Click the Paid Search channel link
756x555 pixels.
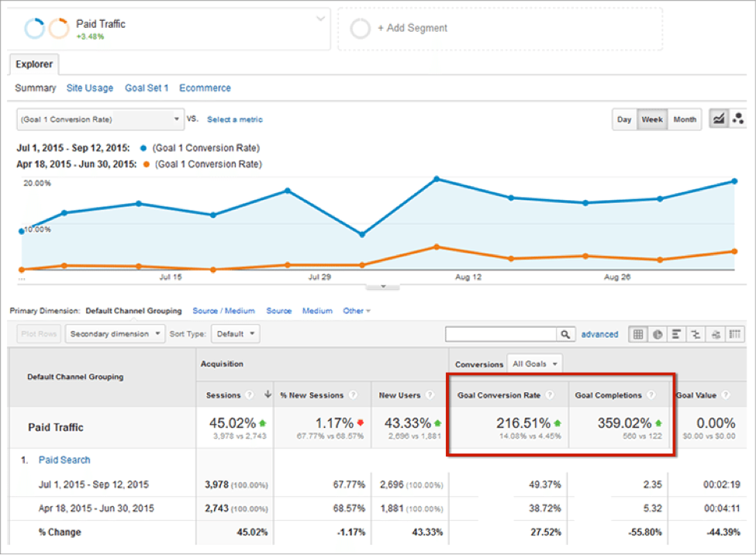tap(64, 460)
